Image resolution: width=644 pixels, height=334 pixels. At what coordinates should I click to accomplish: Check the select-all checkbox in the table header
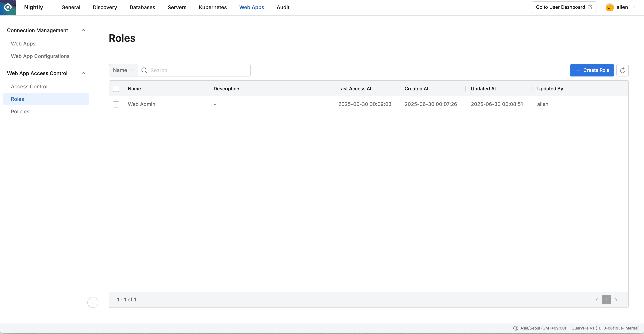116,89
